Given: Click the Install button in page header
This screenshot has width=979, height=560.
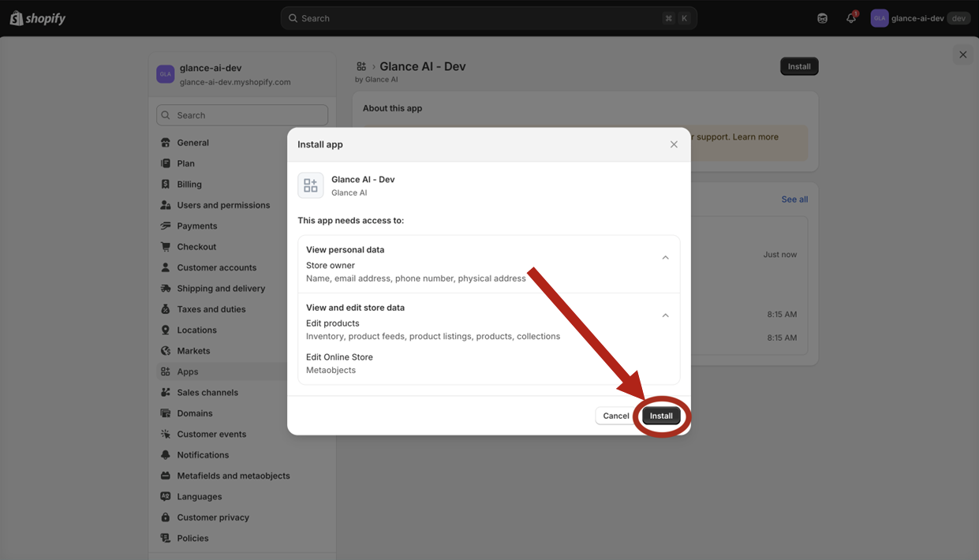Looking at the screenshot, I should [x=799, y=66].
